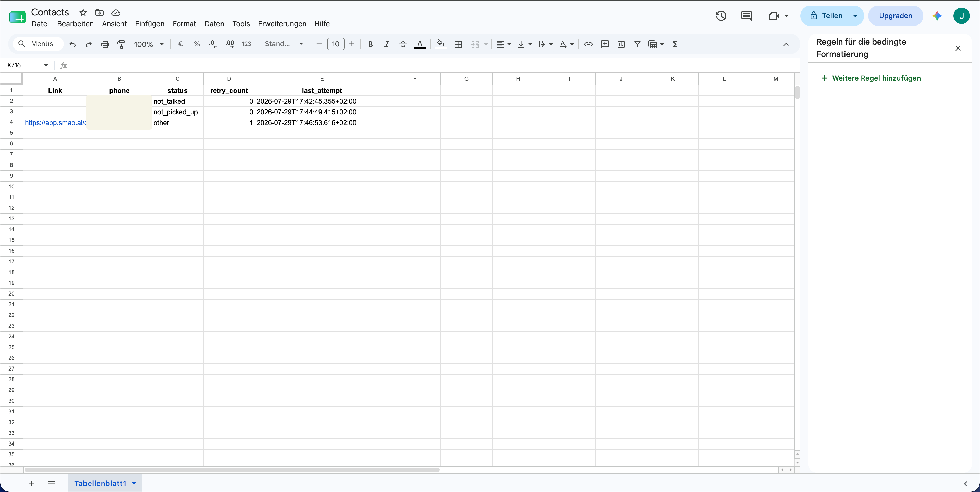Image resolution: width=980 pixels, height=492 pixels.
Task: Click the Redo icon in toolbar
Action: [89, 44]
